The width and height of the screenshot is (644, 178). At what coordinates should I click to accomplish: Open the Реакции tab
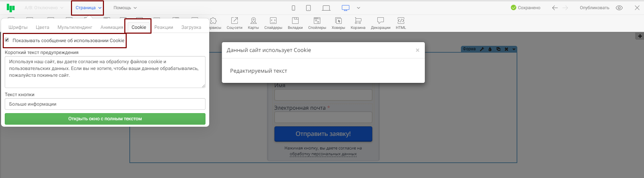(164, 27)
